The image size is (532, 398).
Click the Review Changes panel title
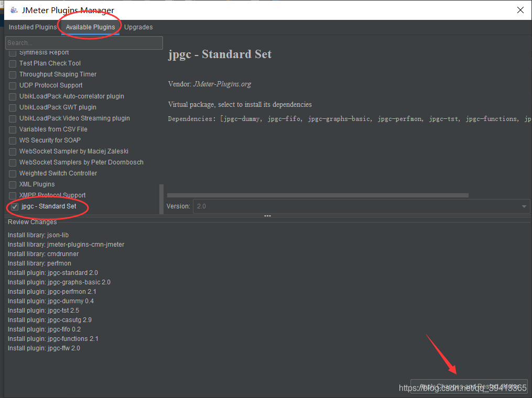tap(32, 222)
